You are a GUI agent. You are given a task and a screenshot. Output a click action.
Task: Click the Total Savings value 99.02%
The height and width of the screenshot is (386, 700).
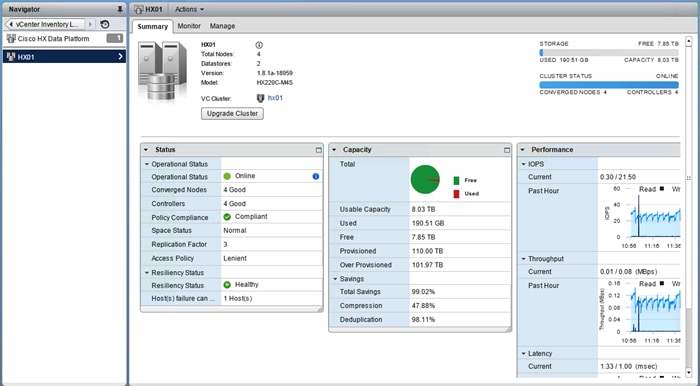423,292
